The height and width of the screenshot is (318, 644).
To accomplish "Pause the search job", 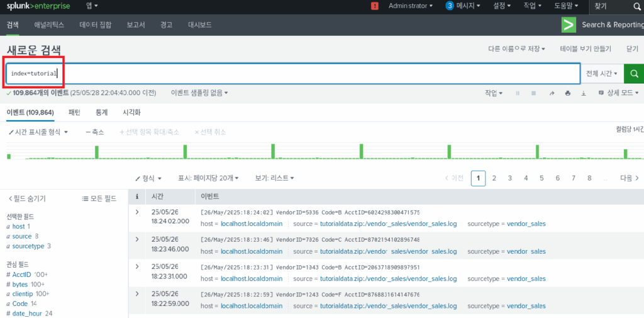I will point(518,93).
